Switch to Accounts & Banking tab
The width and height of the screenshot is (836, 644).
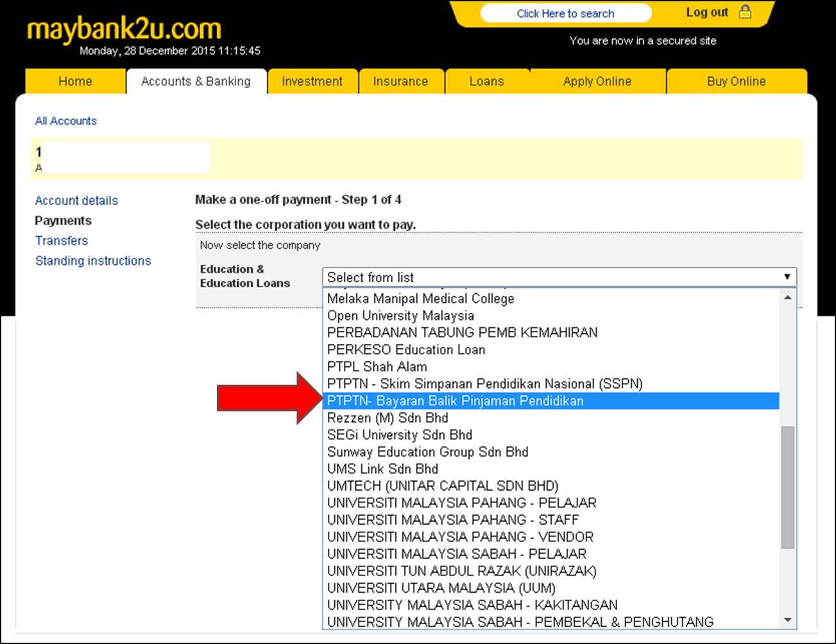click(x=196, y=81)
